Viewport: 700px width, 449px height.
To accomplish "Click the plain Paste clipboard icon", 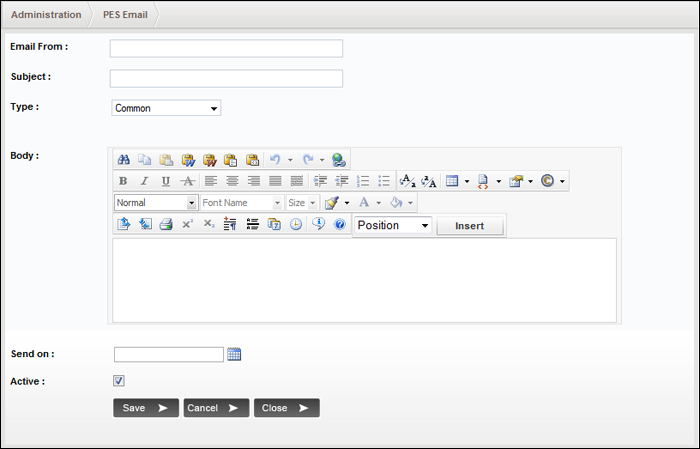I will (166, 160).
